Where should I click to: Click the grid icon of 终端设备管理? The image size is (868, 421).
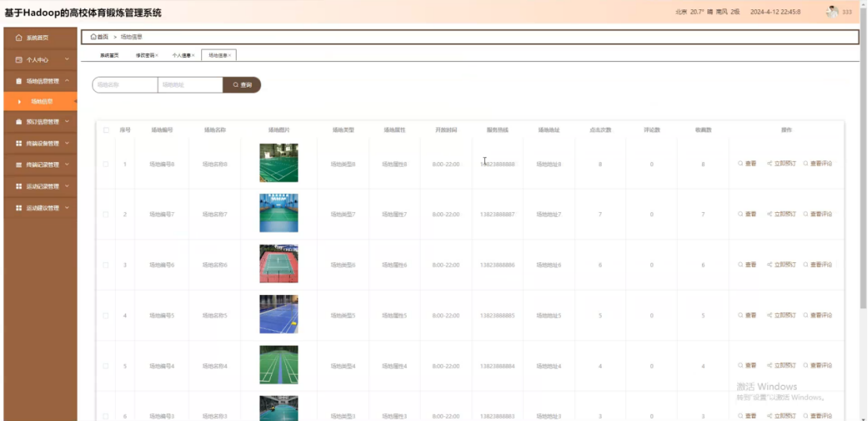[19, 143]
